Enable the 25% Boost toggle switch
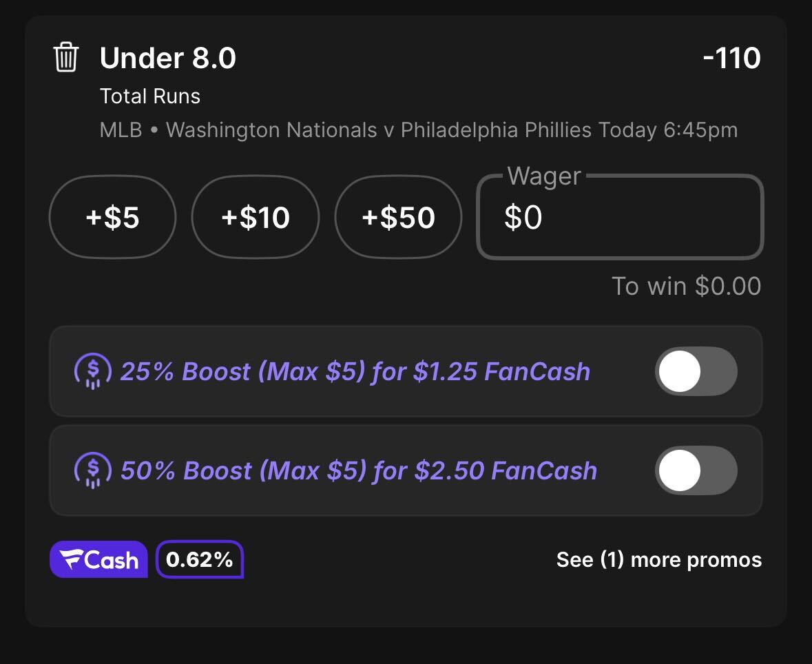812x664 pixels. pyautogui.click(x=696, y=371)
